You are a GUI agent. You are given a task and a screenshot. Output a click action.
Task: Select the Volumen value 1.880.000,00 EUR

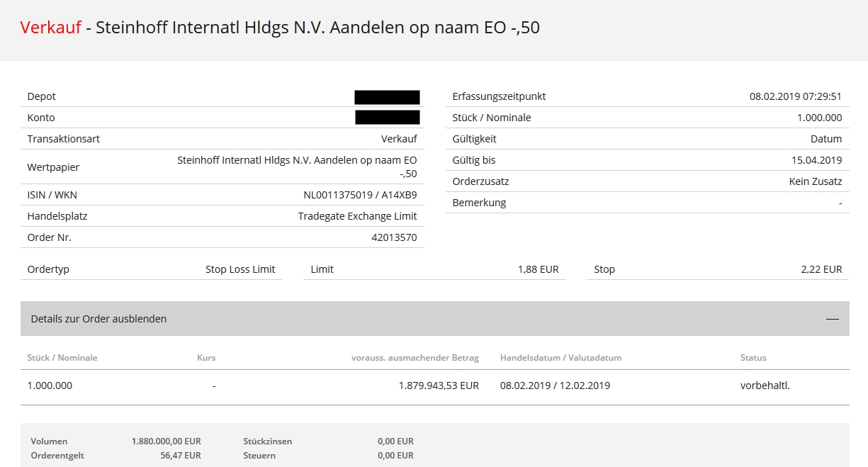click(x=167, y=441)
